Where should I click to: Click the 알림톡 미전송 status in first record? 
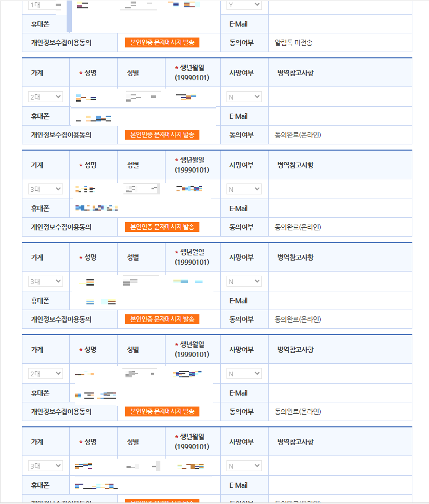(293, 43)
